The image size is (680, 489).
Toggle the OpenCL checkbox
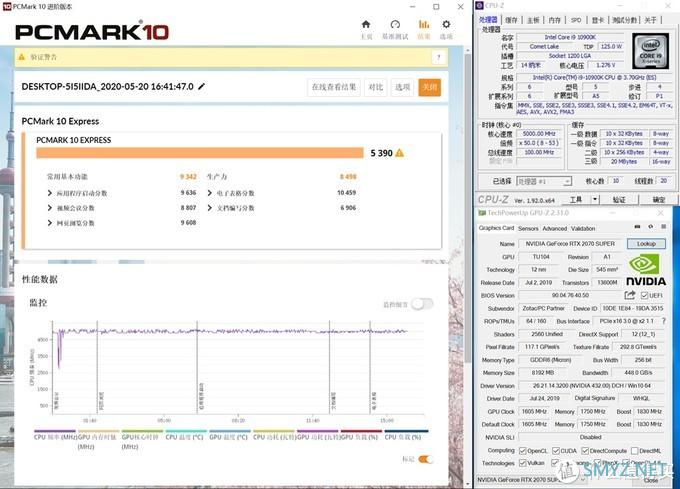tap(523, 450)
